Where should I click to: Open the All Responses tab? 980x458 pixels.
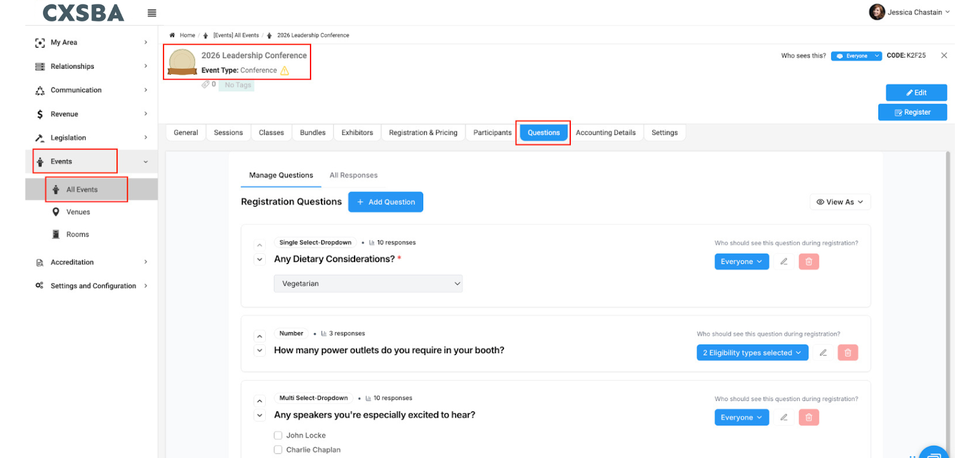tap(353, 175)
